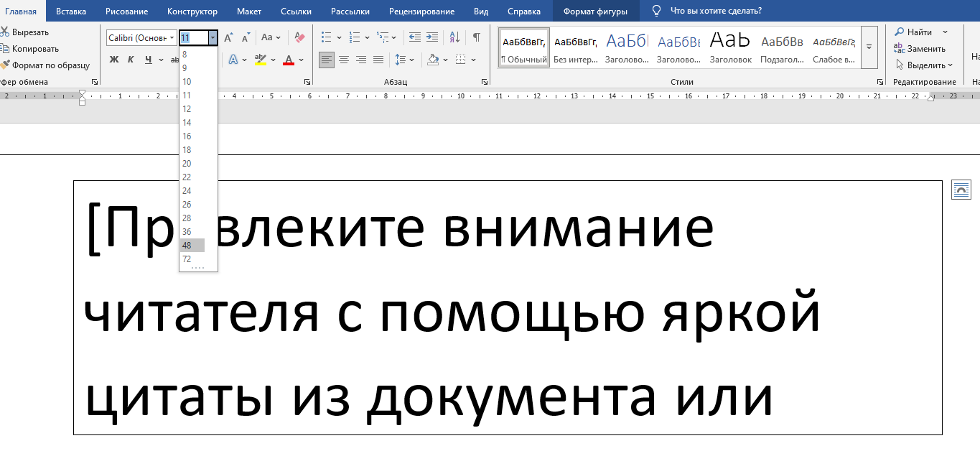
Task: Apply center alignment
Action: [x=343, y=60]
